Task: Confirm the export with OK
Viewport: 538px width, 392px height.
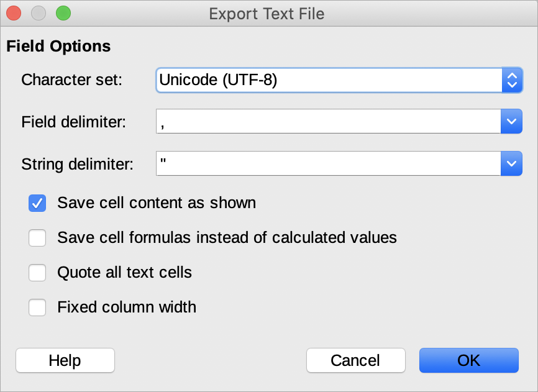Action: (x=469, y=360)
